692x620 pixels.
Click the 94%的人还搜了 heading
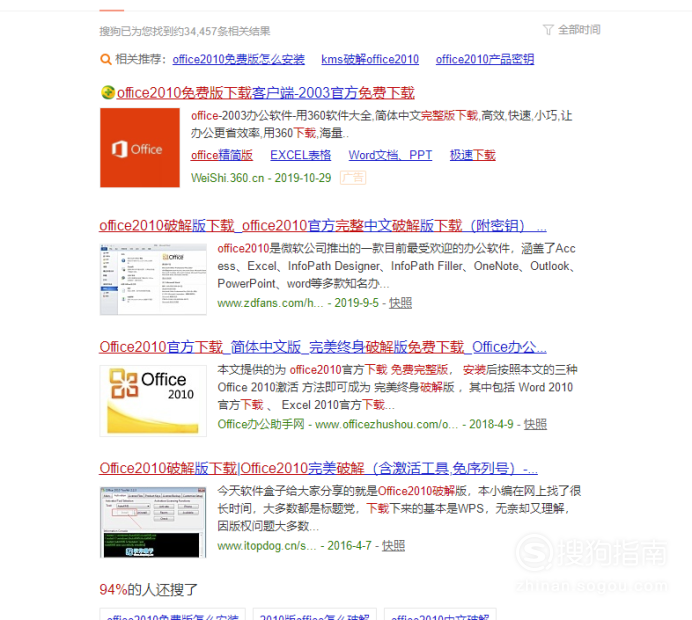tap(148, 590)
